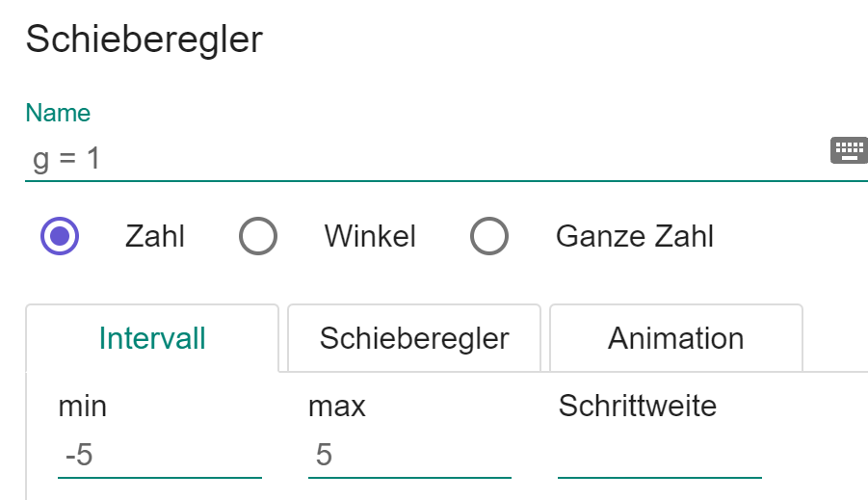This screenshot has width=868, height=500.
Task: Click the min label above the field
Action: pyautogui.click(x=83, y=406)
